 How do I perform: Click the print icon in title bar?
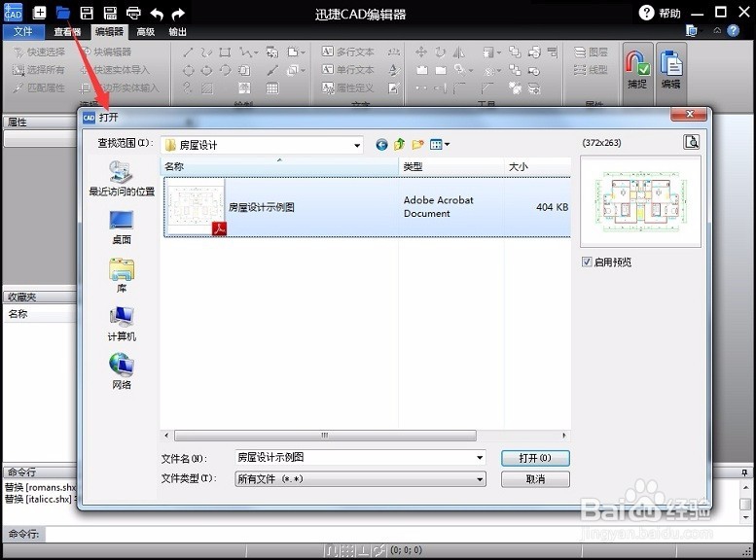click(x=133, y=13)
